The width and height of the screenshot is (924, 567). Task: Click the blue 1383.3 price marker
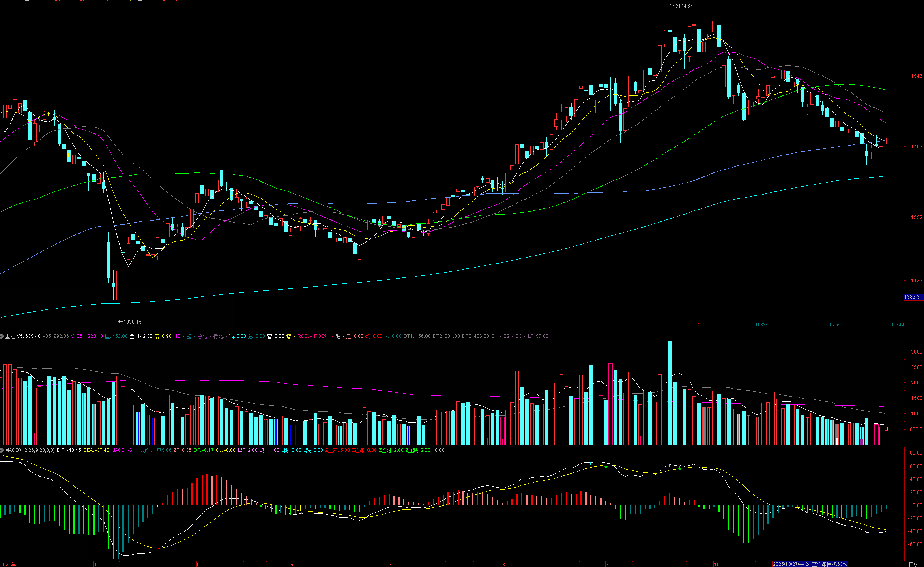[912, 297]
